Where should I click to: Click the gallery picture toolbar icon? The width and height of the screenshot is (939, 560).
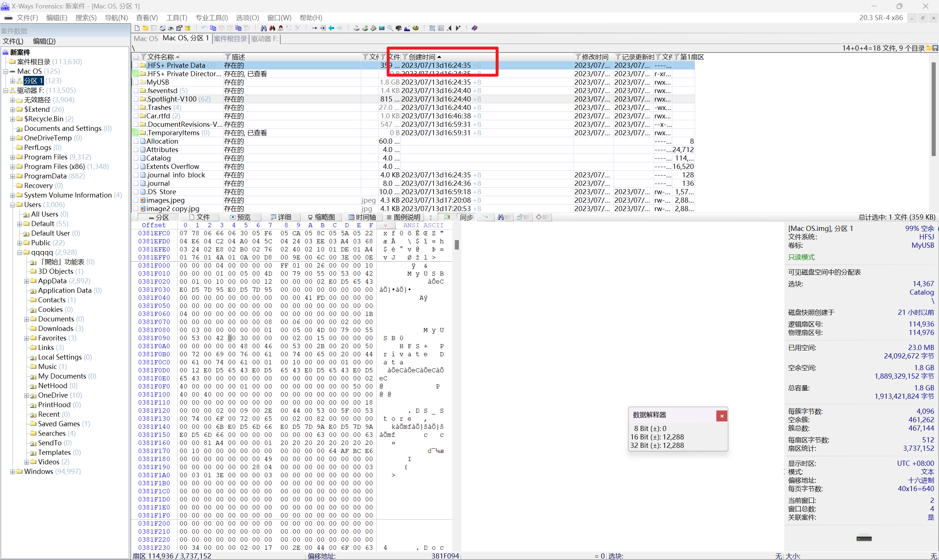tap(407, 28)
